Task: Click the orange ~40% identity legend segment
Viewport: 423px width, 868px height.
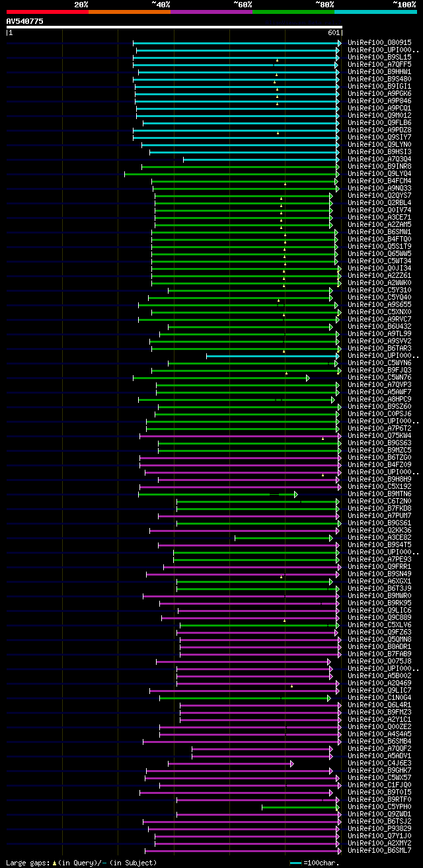Action: [129, 11]
